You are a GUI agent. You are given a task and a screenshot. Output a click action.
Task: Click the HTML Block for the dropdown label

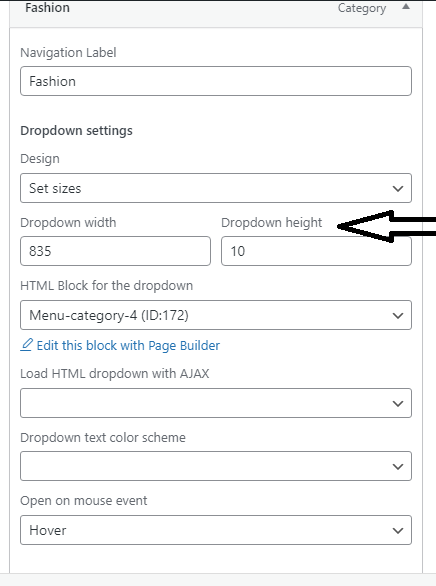pos(106,286)
